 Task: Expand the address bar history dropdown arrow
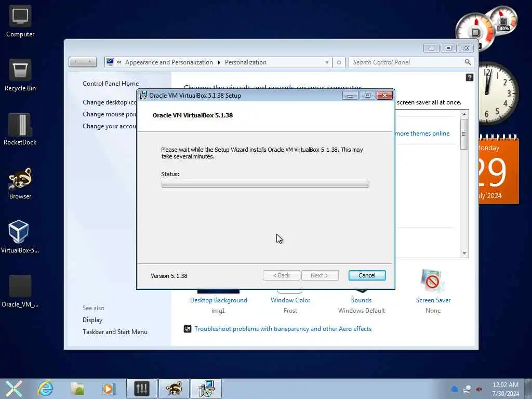pos(327,62)
